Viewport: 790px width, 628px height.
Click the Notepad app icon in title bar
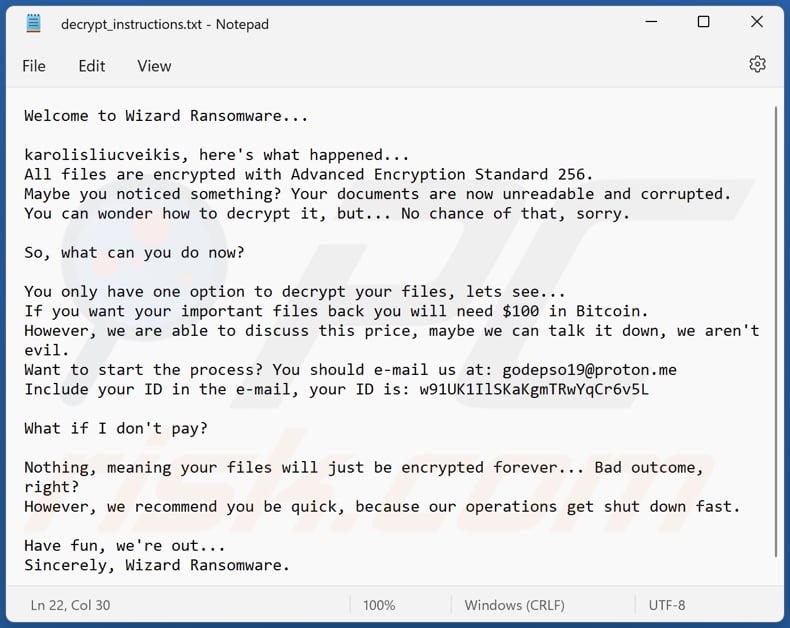click(34, 23)
